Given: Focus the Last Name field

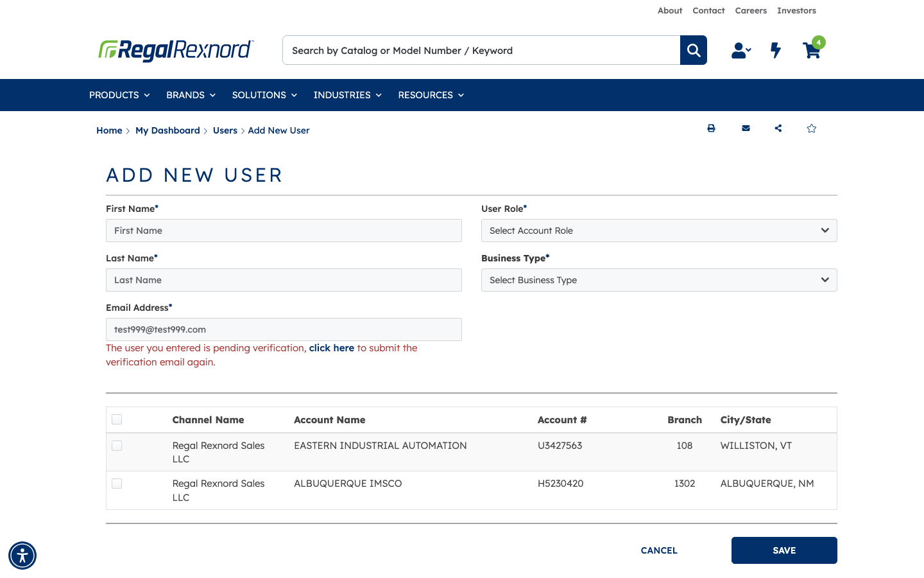Looking at the screenshot, I should pyautogui.click(x=284, y=280).
